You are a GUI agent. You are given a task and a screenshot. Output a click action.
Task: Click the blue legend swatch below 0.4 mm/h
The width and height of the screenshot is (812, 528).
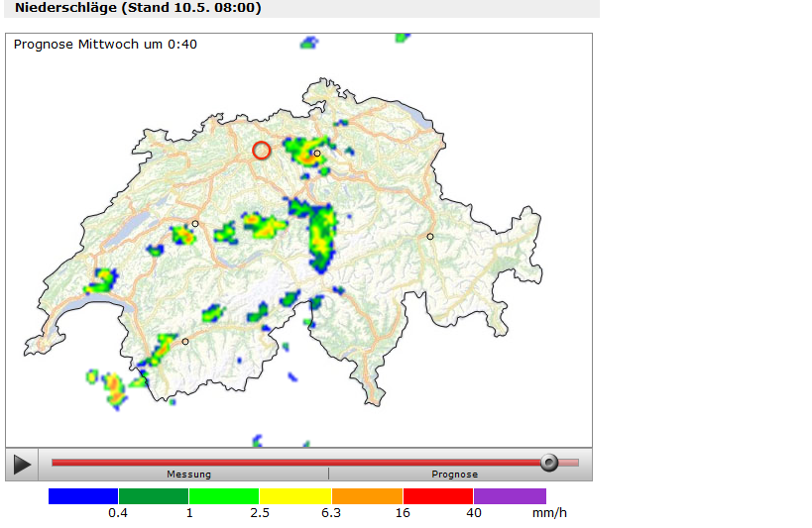coord(83,496)
